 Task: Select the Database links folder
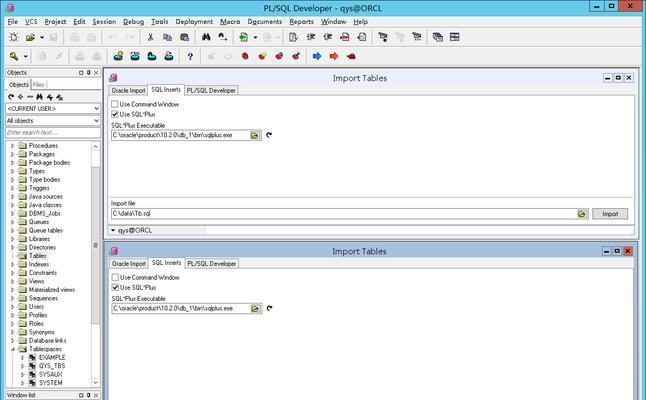point(47,340)
